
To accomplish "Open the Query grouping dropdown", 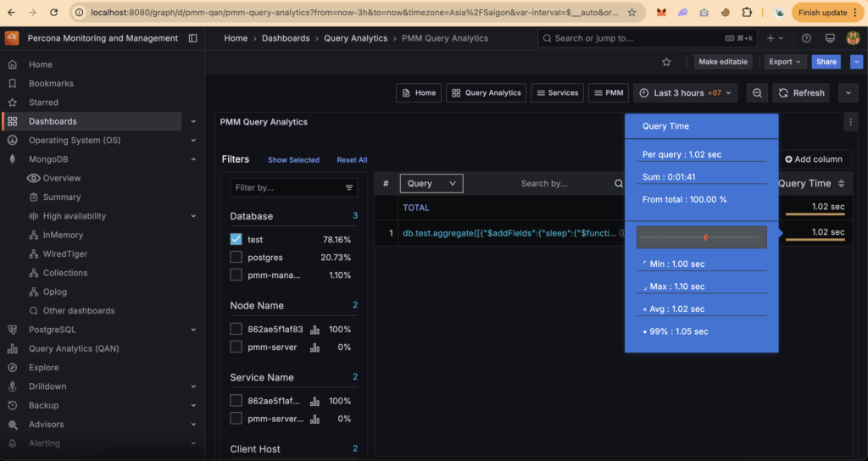I will (431, 183).
